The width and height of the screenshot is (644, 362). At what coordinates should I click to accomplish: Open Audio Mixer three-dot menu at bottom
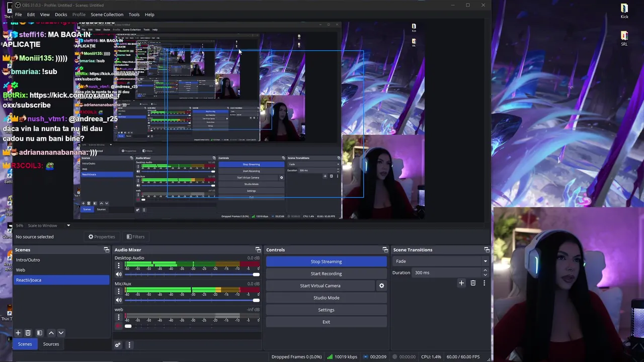pos(129,345)
